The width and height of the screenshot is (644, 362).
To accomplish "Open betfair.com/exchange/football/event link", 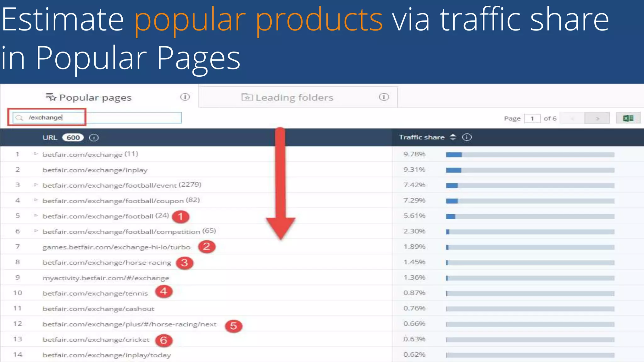I will [109, 185].
